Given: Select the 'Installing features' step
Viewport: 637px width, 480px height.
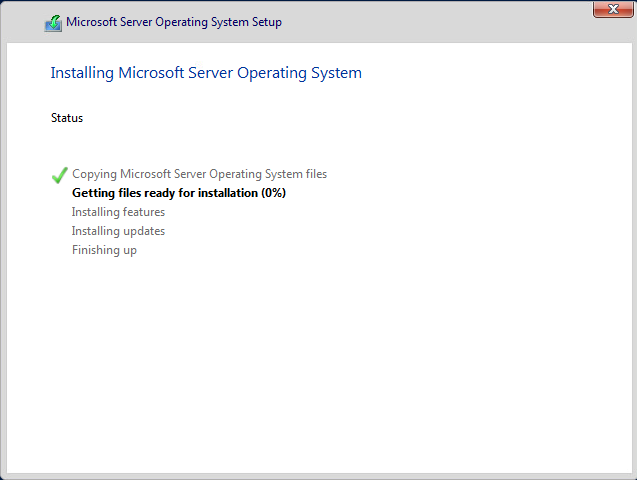Looking at the screenshot, I should point(118,212).
